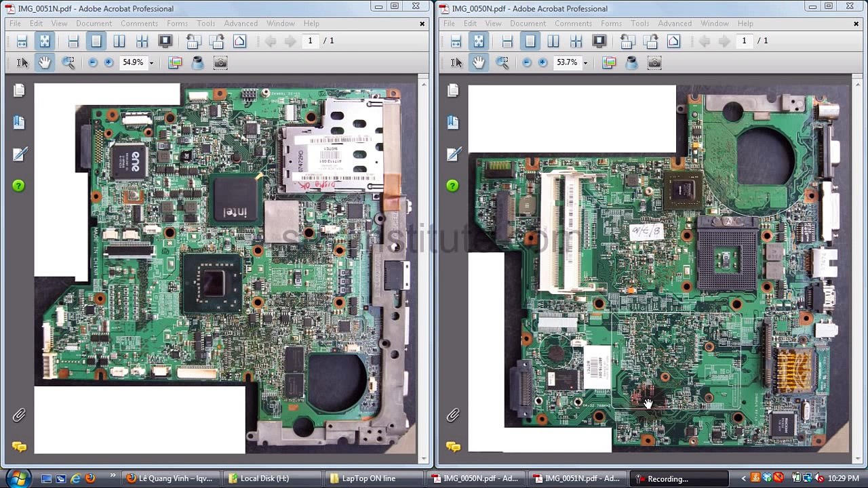Click Fit Width icon in IMG_0051N window
Image resolution: width=868 pixels, height=488 pixels.
click(22, 41)
